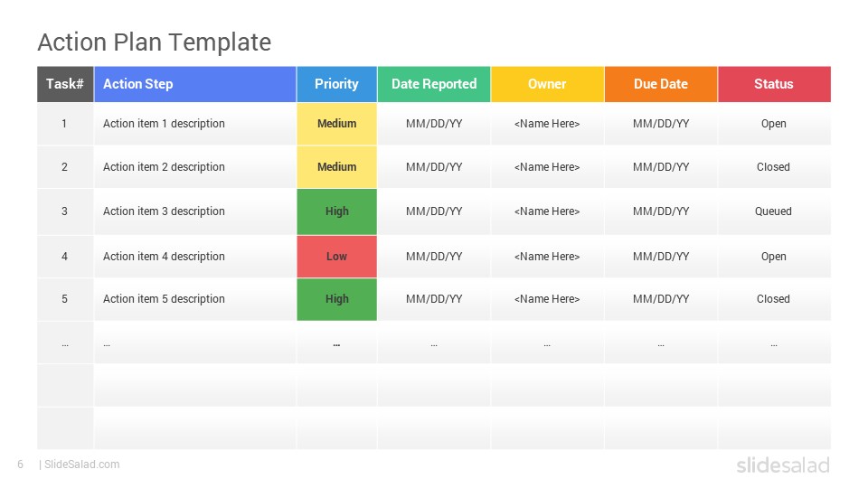
Task: Click the '<Name Here>' owner in row 1
Action: (547, 124)
